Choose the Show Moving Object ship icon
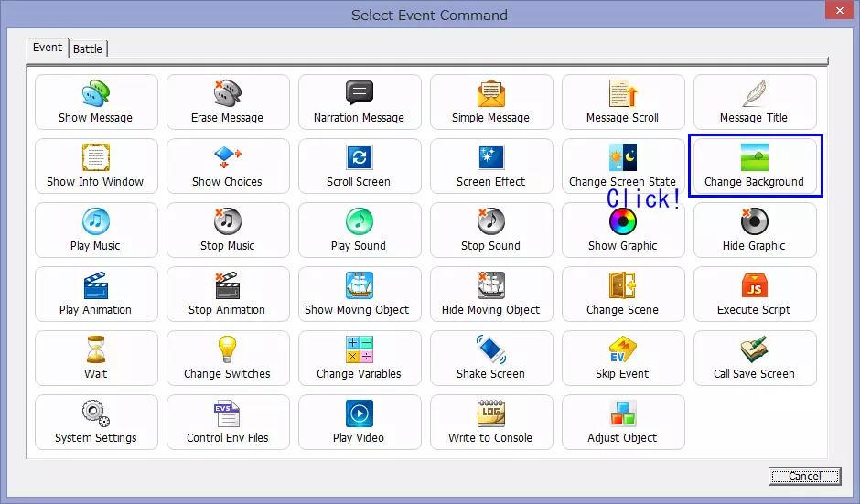The height and width of the screenshot is (504, 860). pos(359,286)
